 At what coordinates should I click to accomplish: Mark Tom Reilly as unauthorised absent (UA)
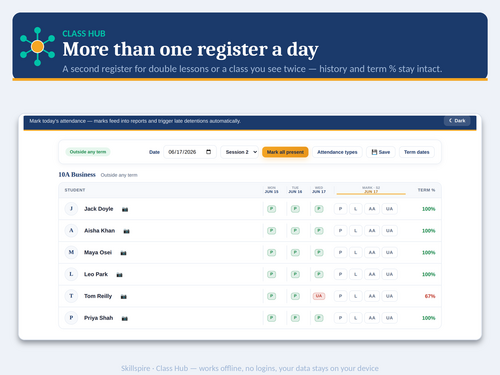coord(389,296)
